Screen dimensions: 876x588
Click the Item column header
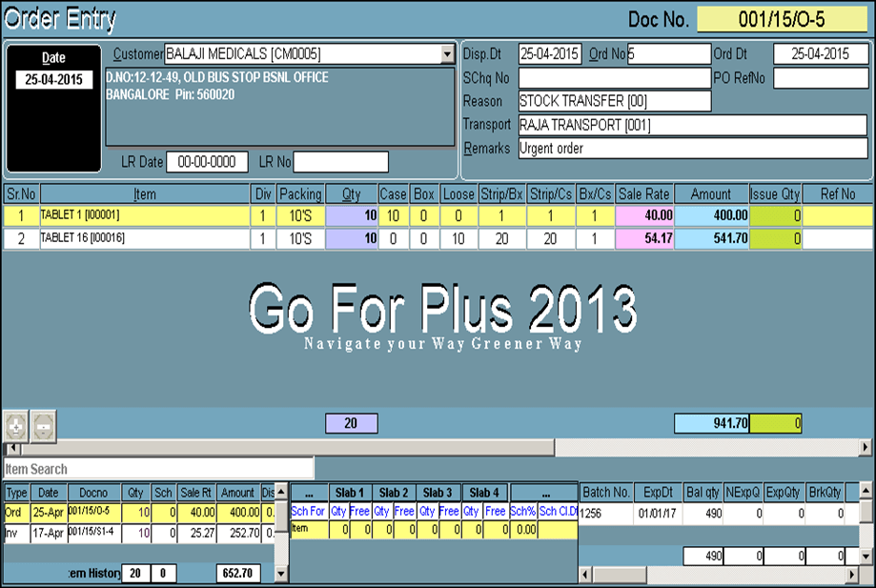pos(145,194)
